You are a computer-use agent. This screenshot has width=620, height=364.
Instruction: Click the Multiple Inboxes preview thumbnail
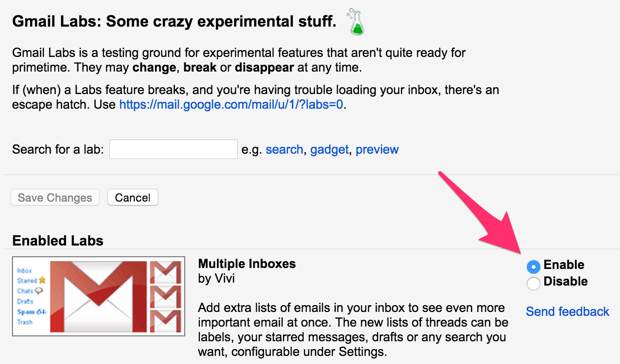(x=98, y=296)
